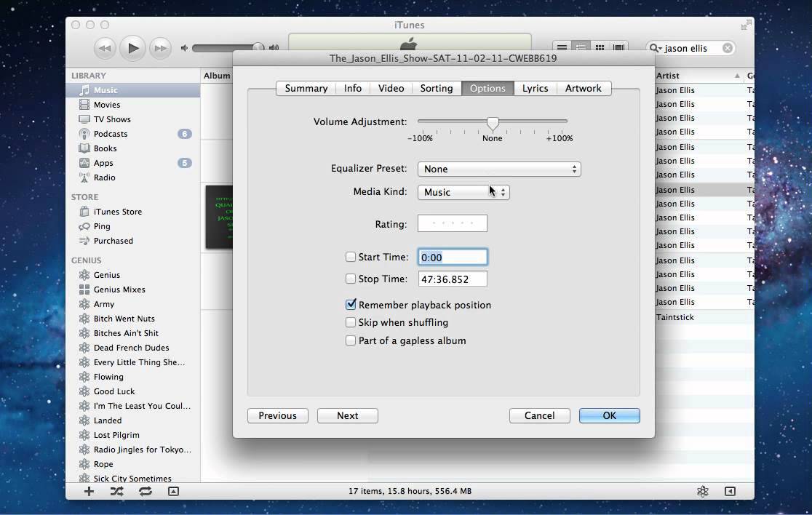
Task: Open Apps in sidebar
Action: 132,162
